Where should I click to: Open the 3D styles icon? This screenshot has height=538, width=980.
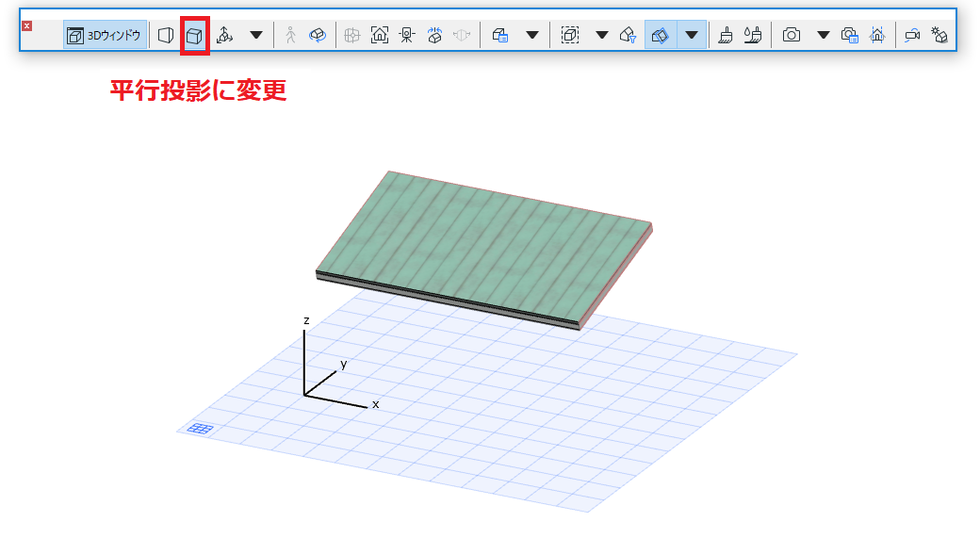pos(500,35)
